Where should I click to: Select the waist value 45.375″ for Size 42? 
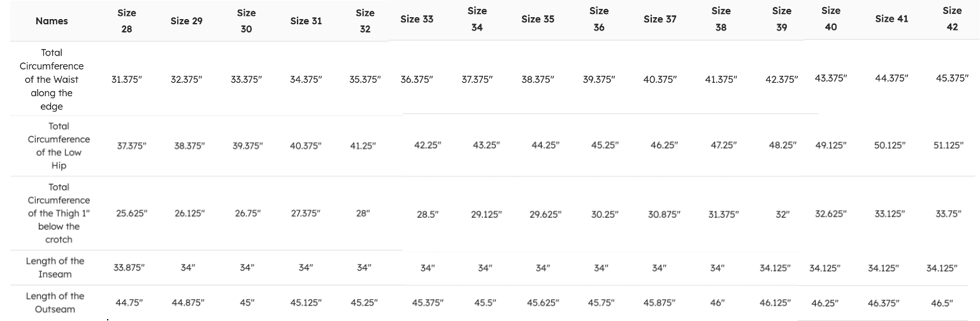point(952,78)
